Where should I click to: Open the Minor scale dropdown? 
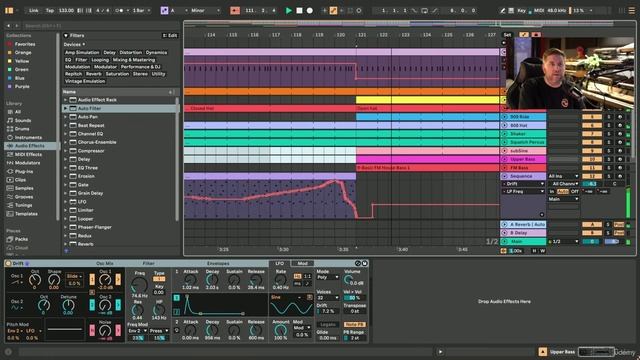[205, 11]
